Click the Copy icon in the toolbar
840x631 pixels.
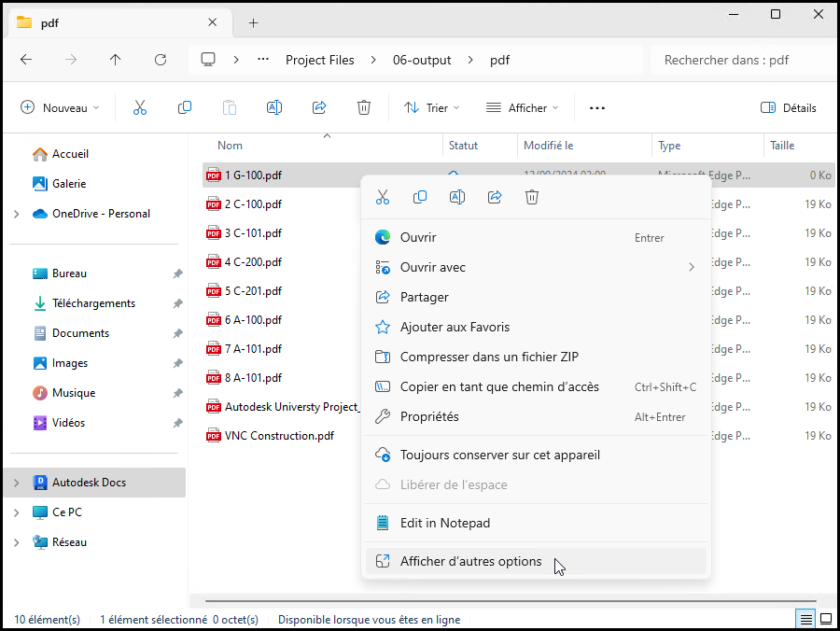(184, 107)
